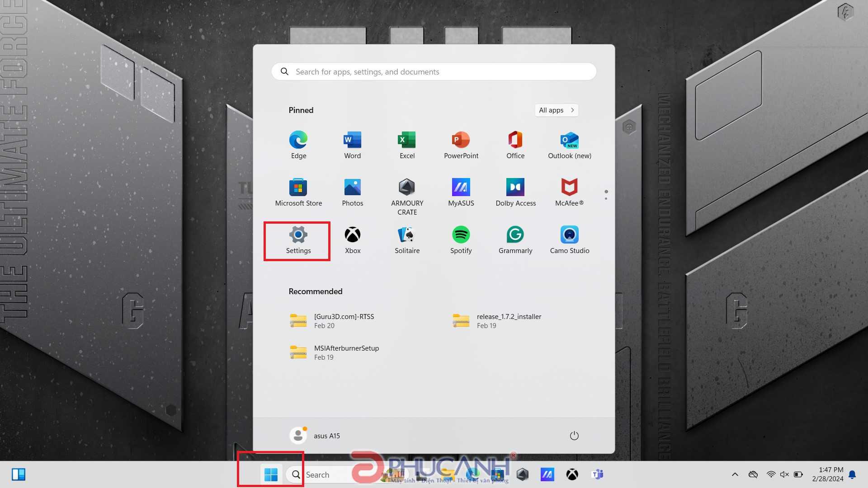This screenshot has width=868, height=488.
Task: Open Microsoft Edge browser
Action: pos(297,140)
